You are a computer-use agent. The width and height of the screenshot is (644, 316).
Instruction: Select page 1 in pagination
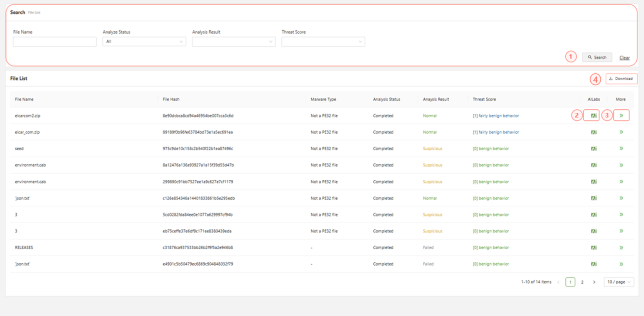click(x=570, y=282)
